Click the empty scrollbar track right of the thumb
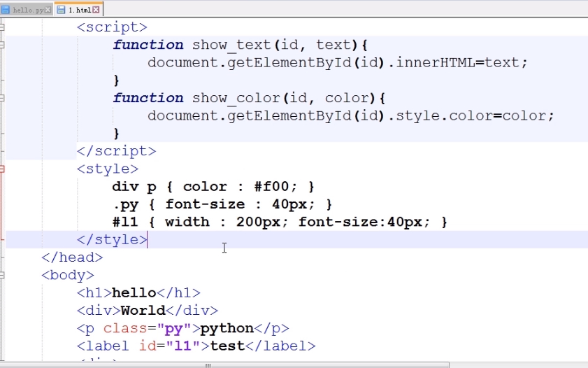Screen dimensions: 588x368 click(518, 365)
